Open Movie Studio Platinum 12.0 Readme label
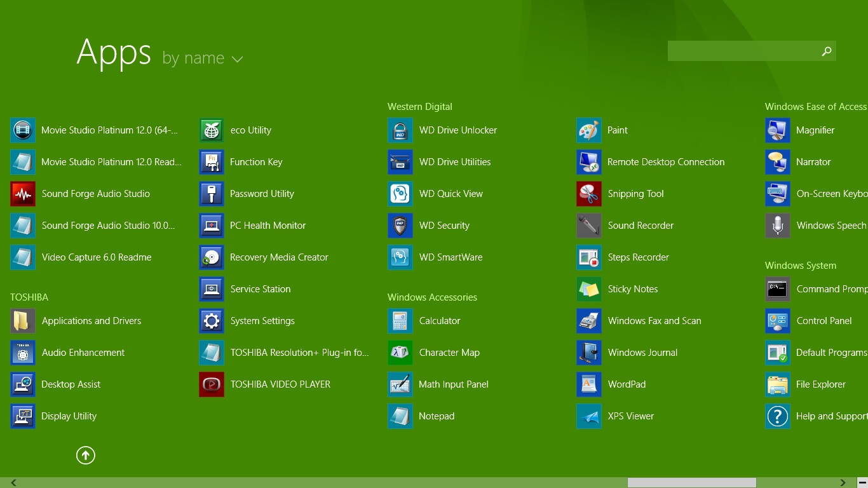 click(112, 162)
